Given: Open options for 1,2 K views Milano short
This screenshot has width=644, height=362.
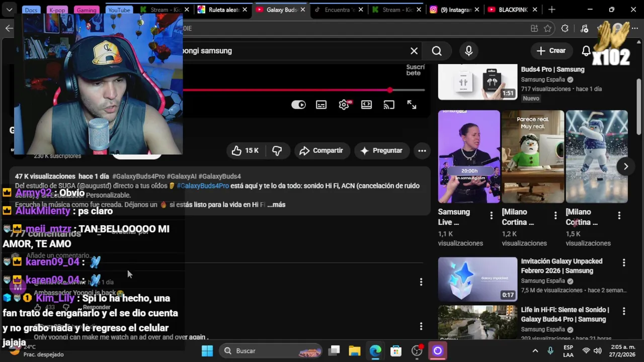Looking at the screenshot, I should (x=555, y=216).
